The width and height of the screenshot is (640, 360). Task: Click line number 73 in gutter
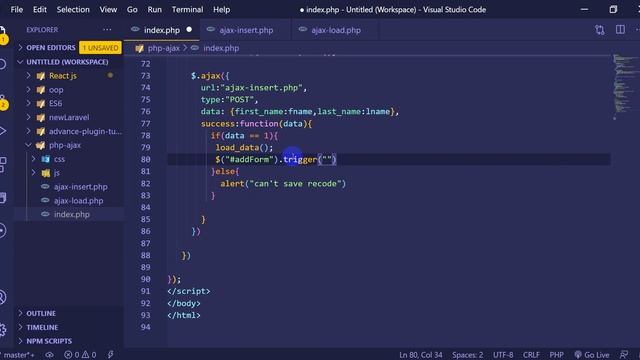(x=145, y=76)
